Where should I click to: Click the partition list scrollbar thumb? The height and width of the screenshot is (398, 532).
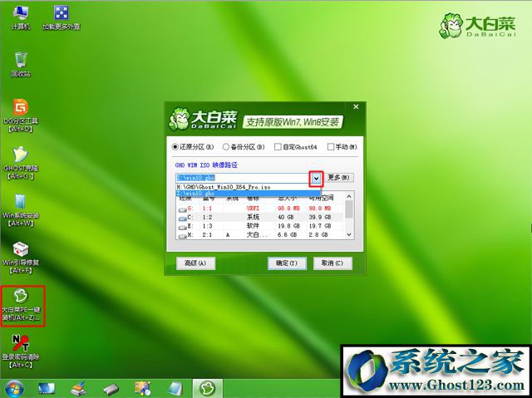point(349,209)
